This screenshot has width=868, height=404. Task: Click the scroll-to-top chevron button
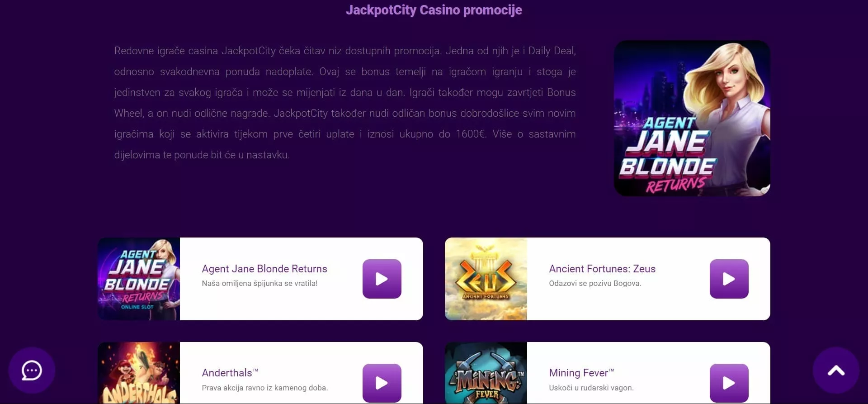(836, 371)
